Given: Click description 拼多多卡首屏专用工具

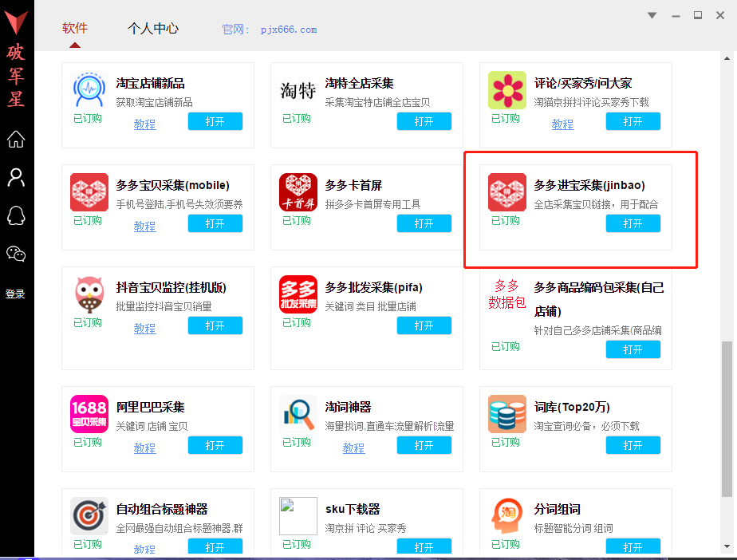Looking at the screenshot, I should [372, 204].
